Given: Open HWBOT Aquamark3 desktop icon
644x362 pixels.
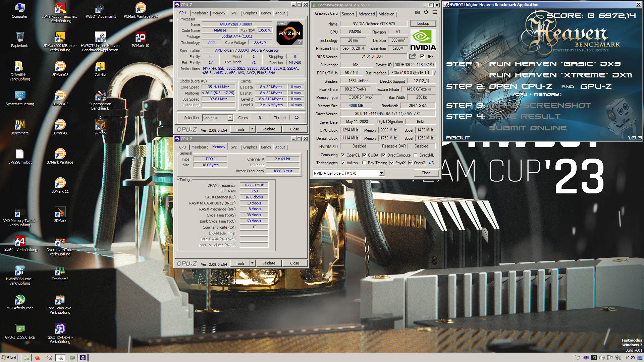Looking at the screenshot, I should (x=100, y=10).
